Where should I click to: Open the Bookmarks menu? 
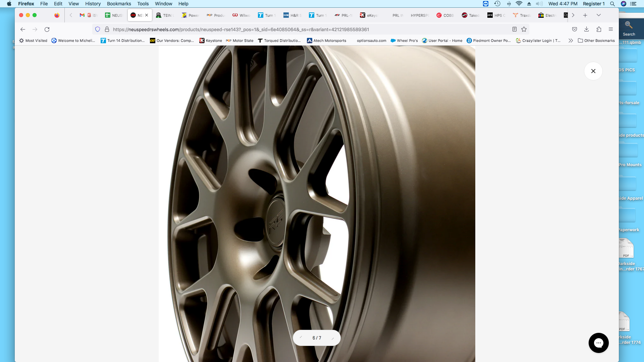pos(119,4)
